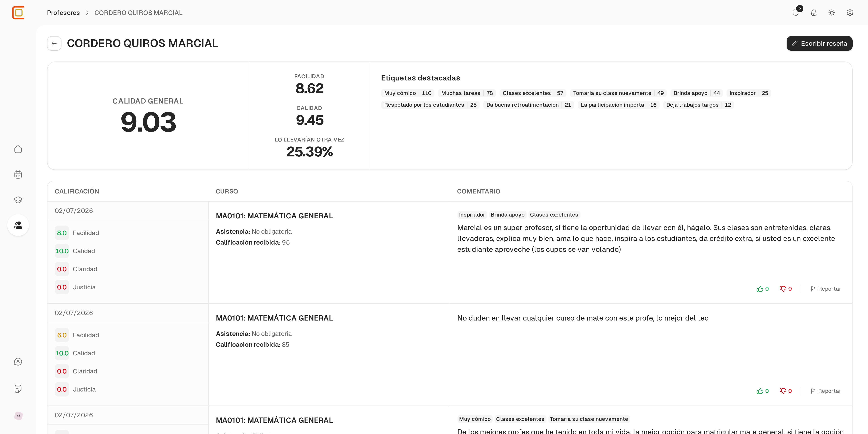The height and width of the screenshot is (434, 868).
Task: Open the calendar icon in the sidebar
Action: (18, 175)
